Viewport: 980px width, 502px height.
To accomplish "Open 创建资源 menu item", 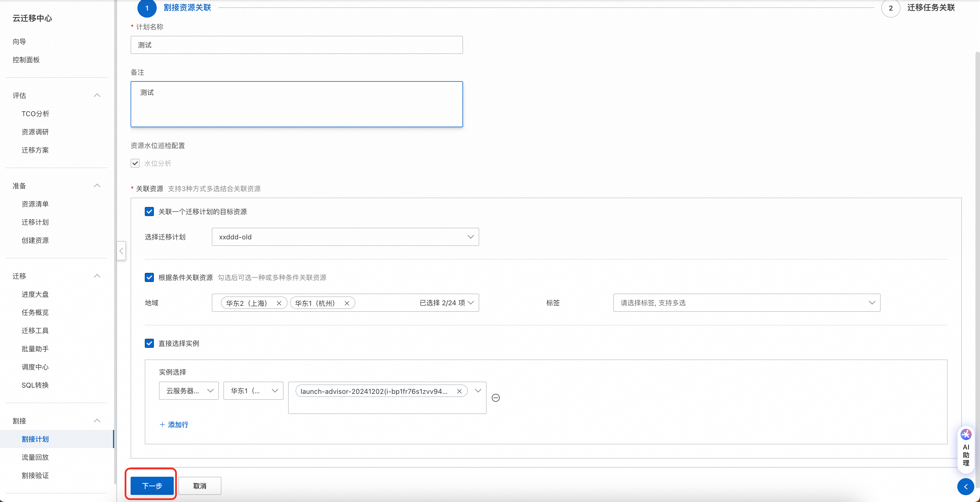I will coord(35,240).
